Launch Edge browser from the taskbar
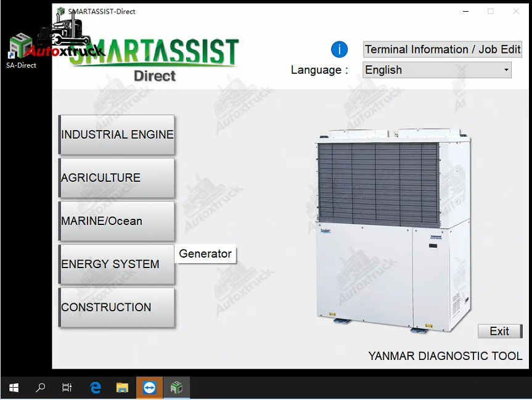Viewport: 532px width, 400px height. click(x=96, y=388)
